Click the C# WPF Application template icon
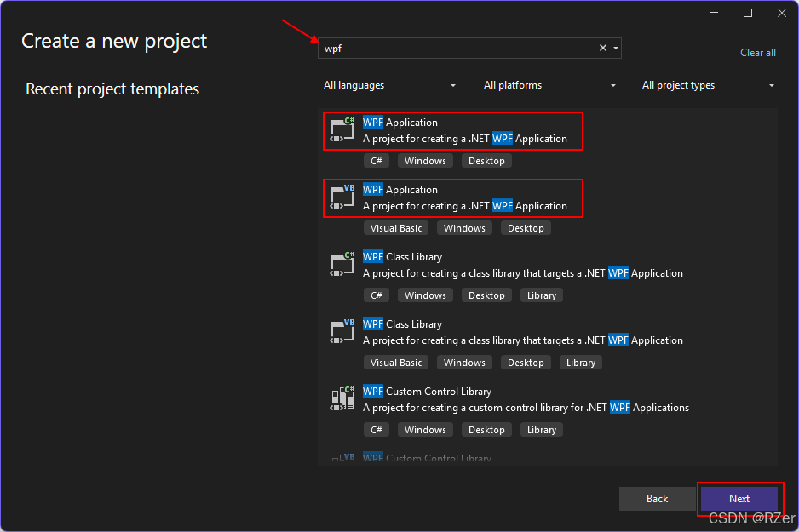This screenshot has width=799, height=532. coord(342,130)
